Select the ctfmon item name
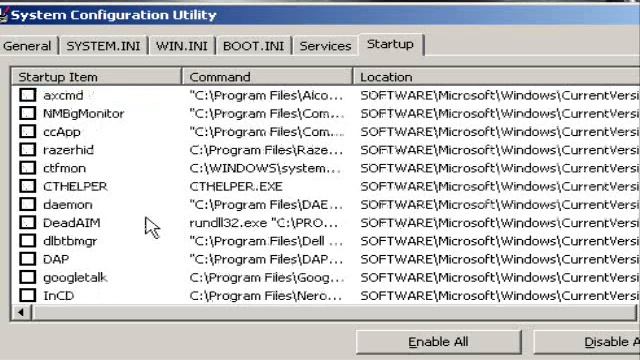640x360 pixels. 64,168
